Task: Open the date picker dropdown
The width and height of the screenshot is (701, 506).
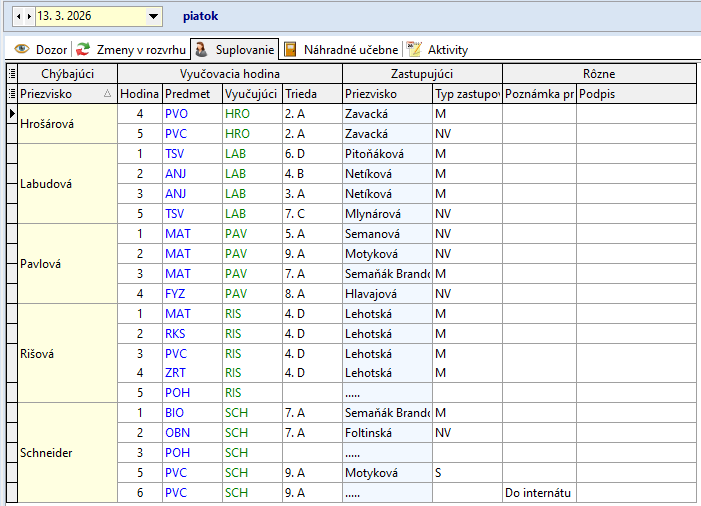Action: 153,17
